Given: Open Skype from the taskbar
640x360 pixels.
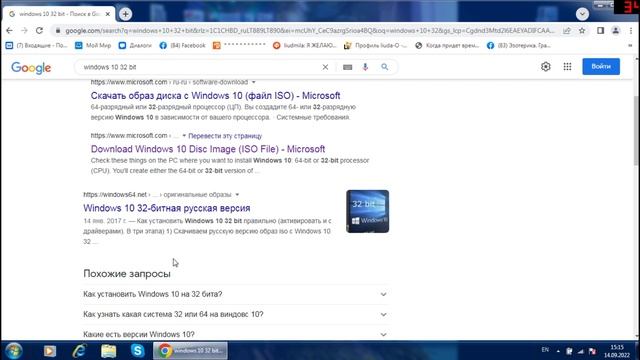Looking at the screenshot, I should 138,351.
